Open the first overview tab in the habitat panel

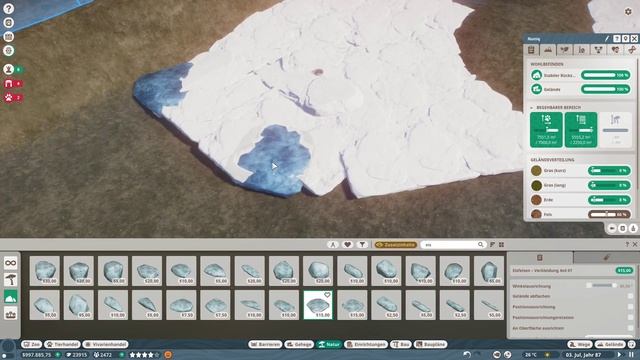click(531, 50)
